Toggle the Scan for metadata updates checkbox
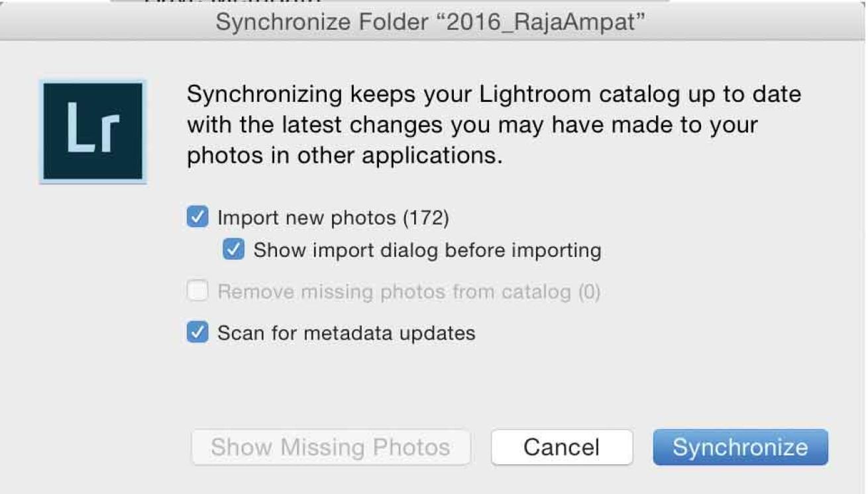 197,332
